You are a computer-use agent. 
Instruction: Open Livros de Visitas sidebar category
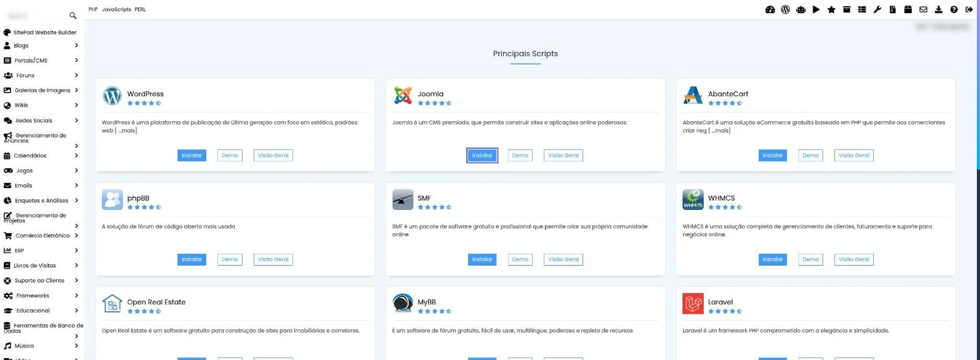41,266
